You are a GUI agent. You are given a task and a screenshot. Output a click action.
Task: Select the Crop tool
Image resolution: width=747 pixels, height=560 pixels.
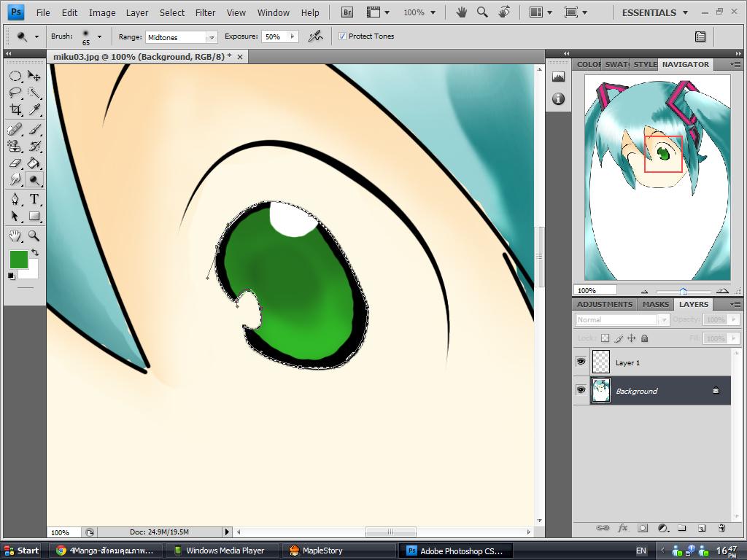pos(15,109)
